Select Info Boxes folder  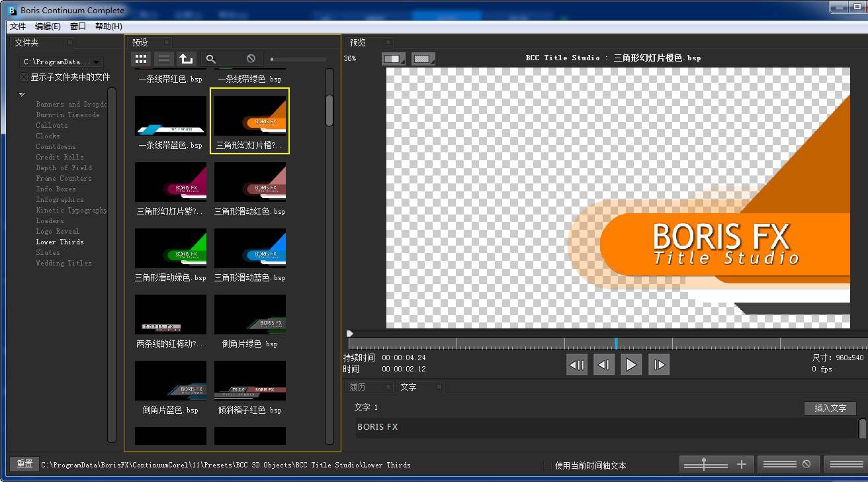56,189
